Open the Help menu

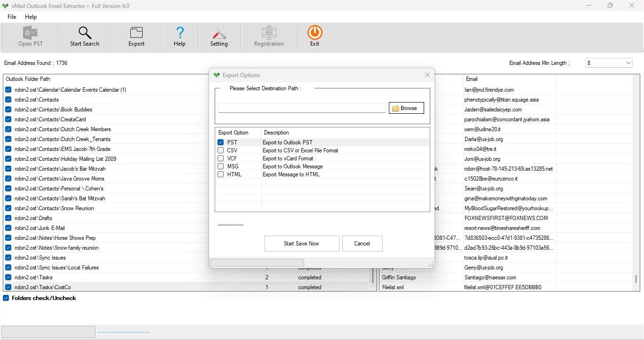[x=31, y=16]
